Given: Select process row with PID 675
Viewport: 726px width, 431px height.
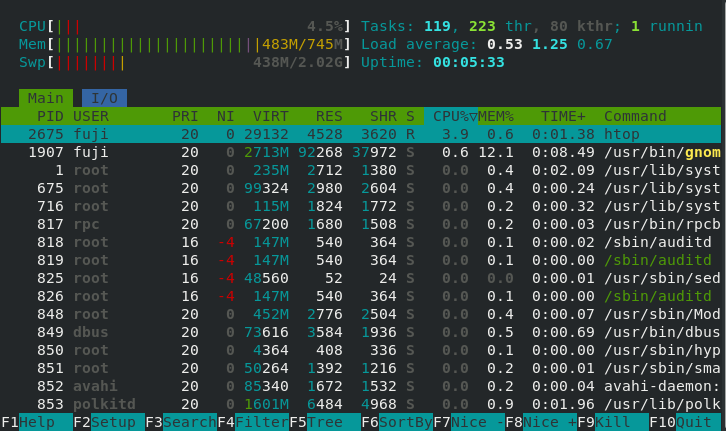Looking at the screenshot, I should 361,188.
